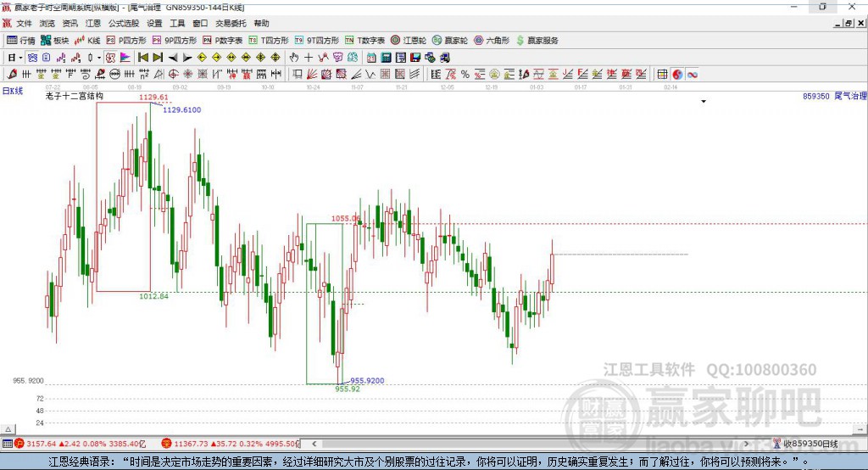
Task: Jump to the last bar icon
Action: [x=158, y=58]
